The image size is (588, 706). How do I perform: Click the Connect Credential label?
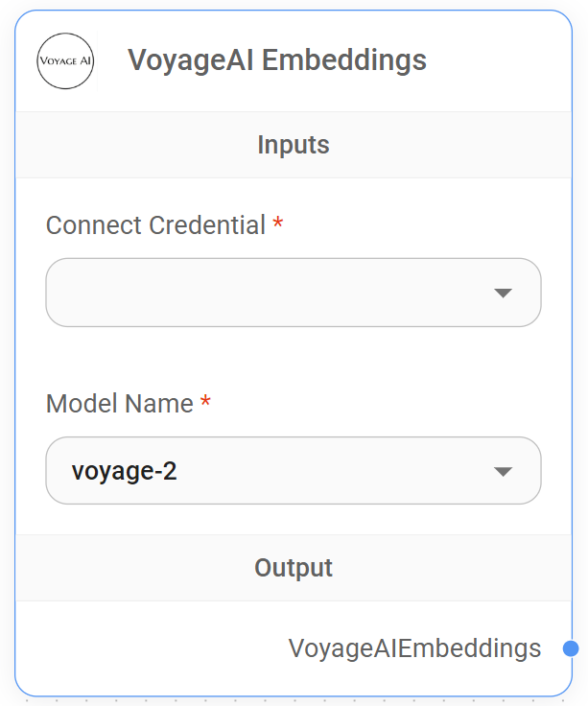155,225
